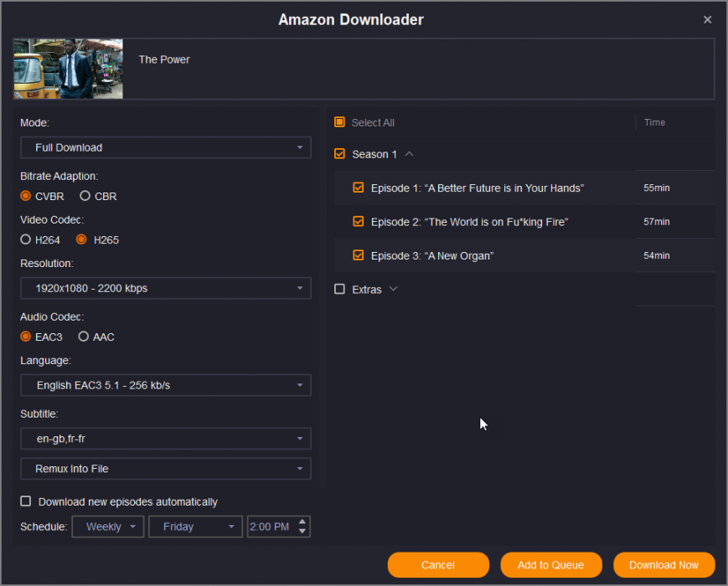Image resolution: width=728 pixels, height=586 pixels.
Task: Uncheck Episode 3 A New Organ checkbox
Action: pyautogui.click(x=358, y=255)
